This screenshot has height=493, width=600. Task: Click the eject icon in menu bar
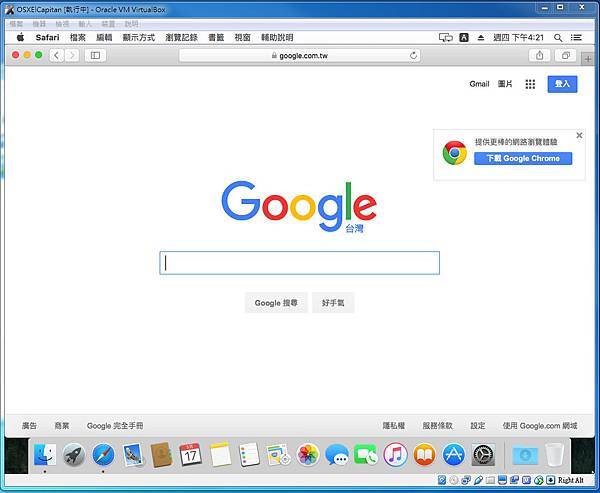[481, 38]
